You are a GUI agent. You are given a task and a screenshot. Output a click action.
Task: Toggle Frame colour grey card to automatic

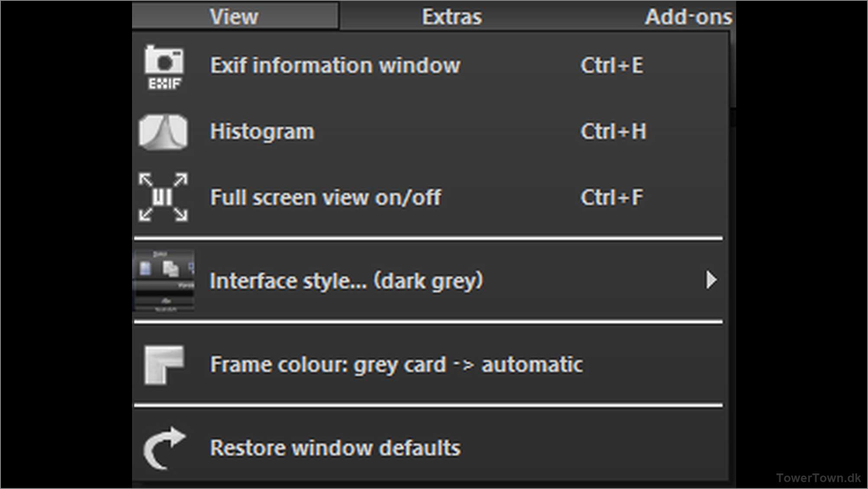coord(396,364)
